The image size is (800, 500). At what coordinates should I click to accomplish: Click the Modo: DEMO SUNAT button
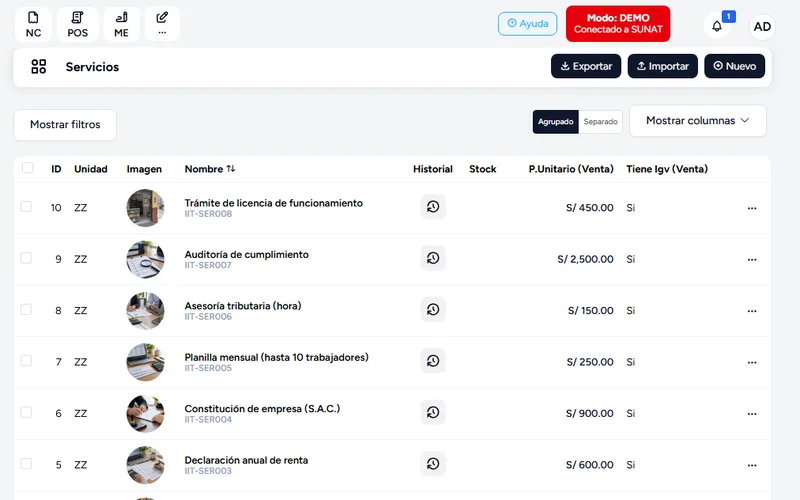618,24
